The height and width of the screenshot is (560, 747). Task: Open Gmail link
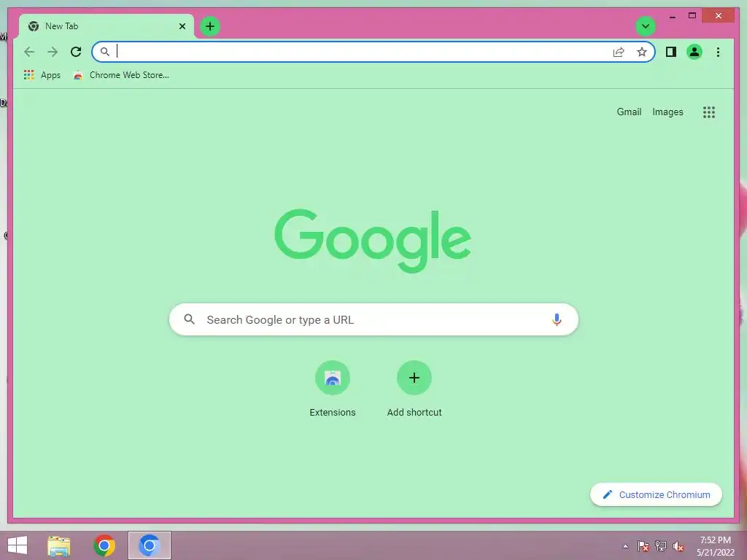click(629, 112)
